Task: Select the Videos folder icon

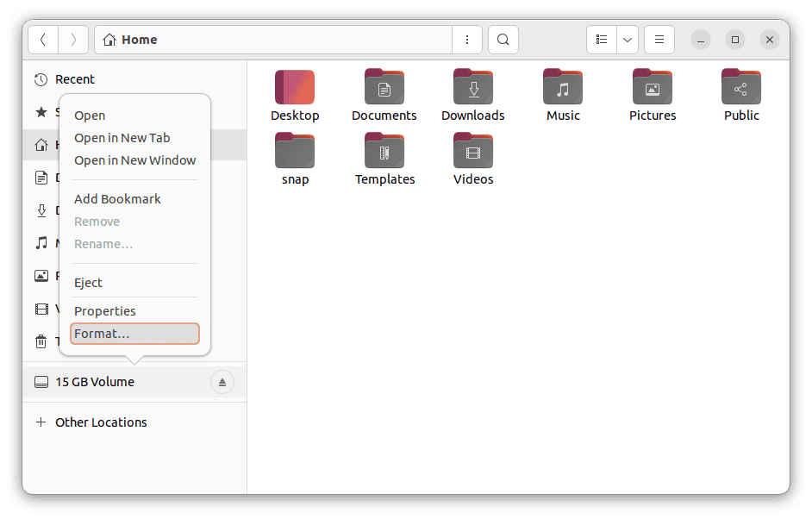Action: 473,151
